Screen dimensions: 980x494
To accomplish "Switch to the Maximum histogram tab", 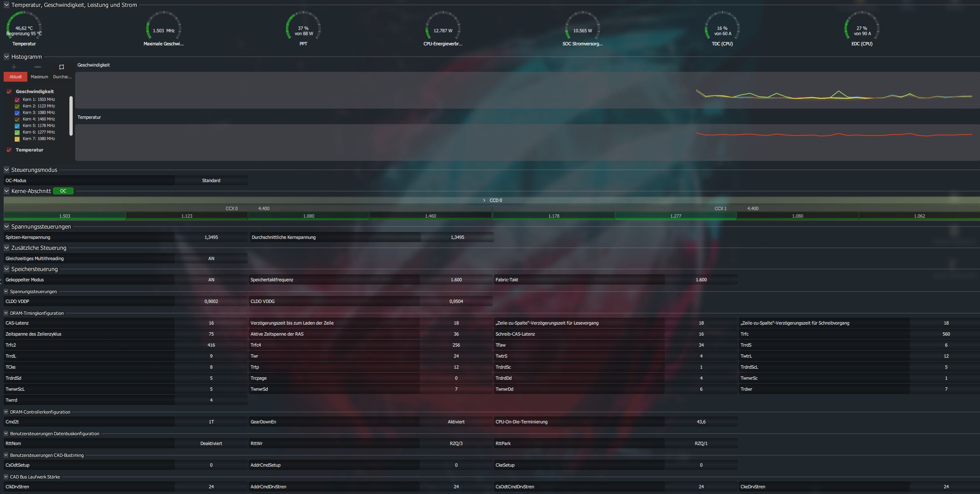I will (x=39, y=77).
